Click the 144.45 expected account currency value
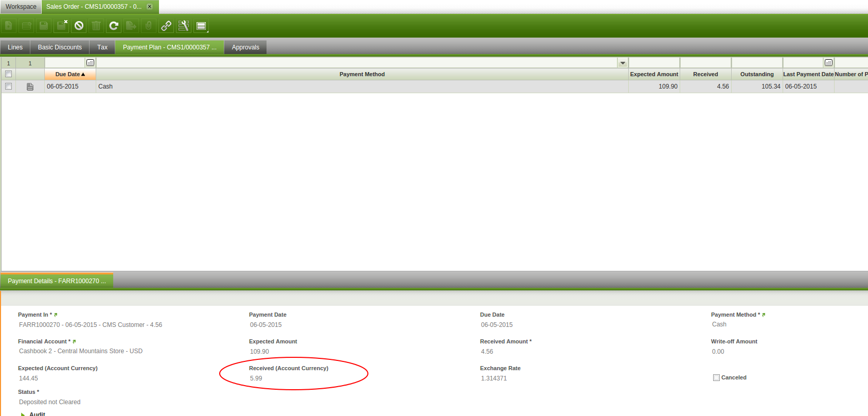 [28, 378]
